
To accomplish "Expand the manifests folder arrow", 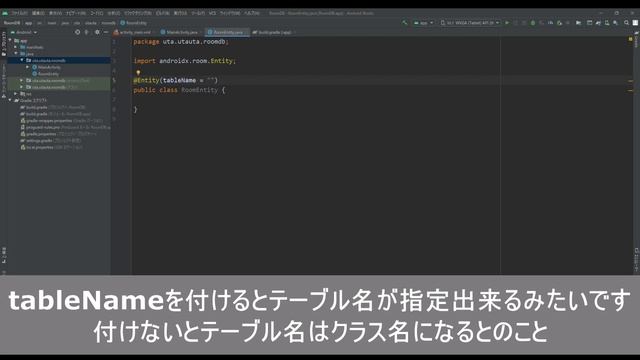I will click(x=16, y=47).
